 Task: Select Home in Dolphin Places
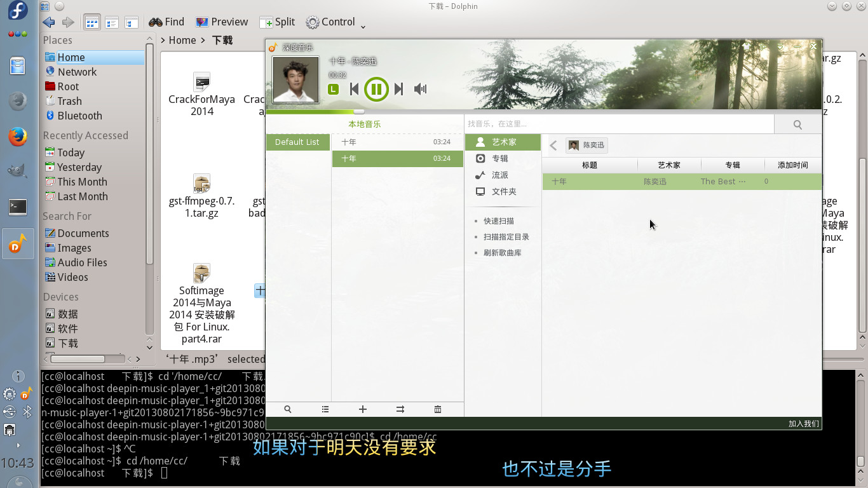tap(94, 57)
